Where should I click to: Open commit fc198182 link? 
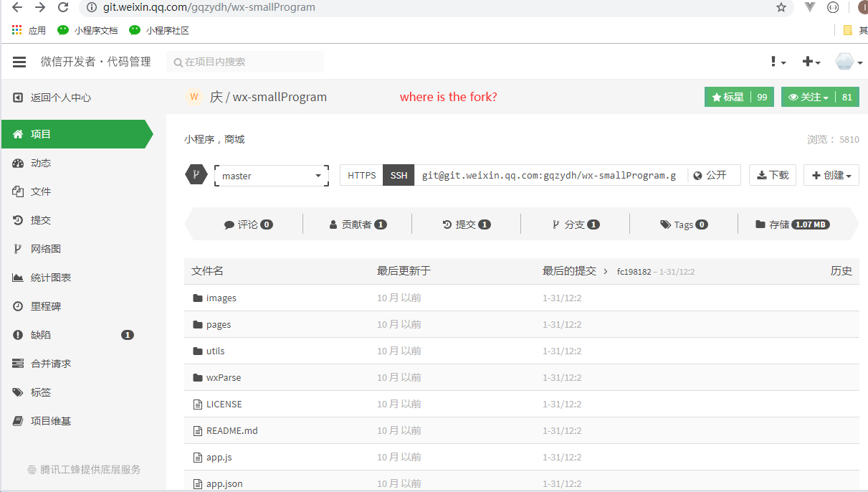(x=634, y=272)
